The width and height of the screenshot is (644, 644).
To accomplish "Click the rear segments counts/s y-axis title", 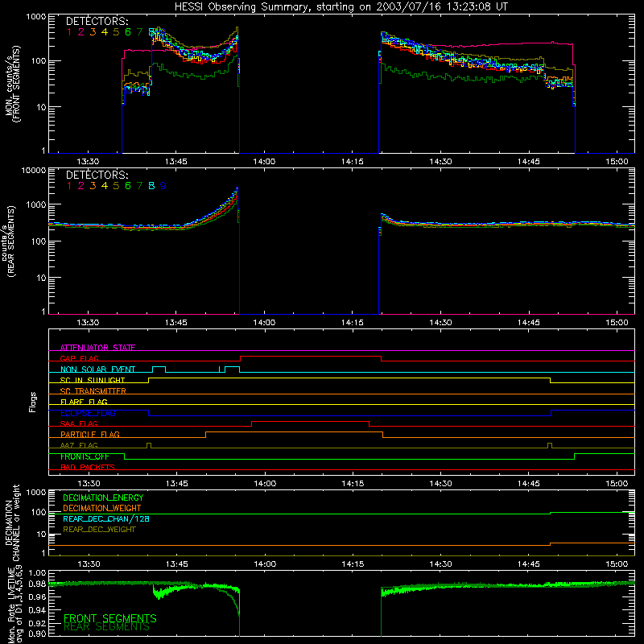I will (9, 241).
